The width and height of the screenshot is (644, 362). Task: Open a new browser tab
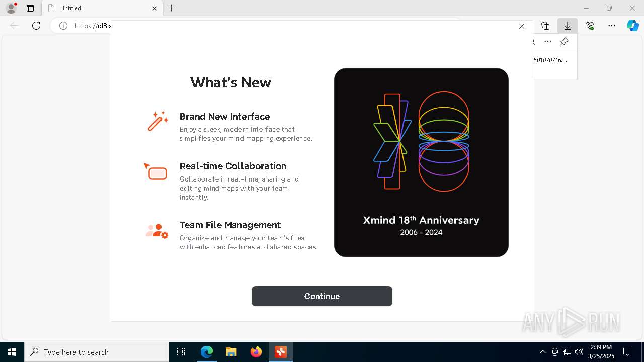(172, 8)
